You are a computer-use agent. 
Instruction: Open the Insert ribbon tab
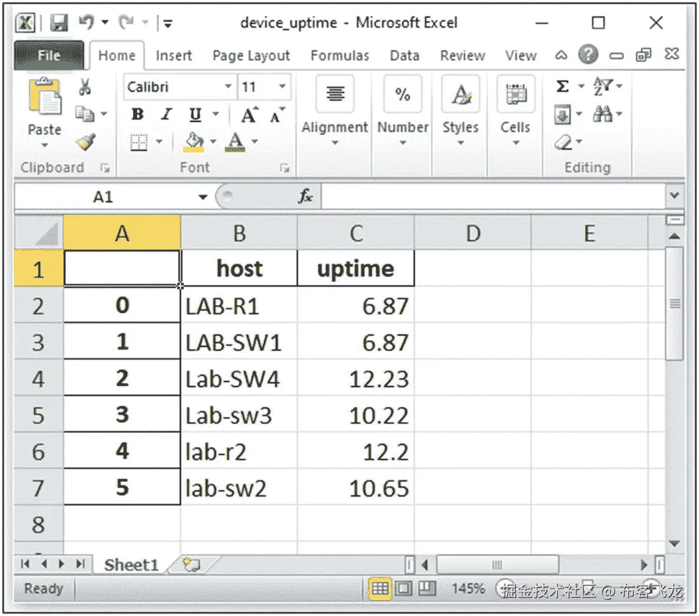click(x=173, y=56)
